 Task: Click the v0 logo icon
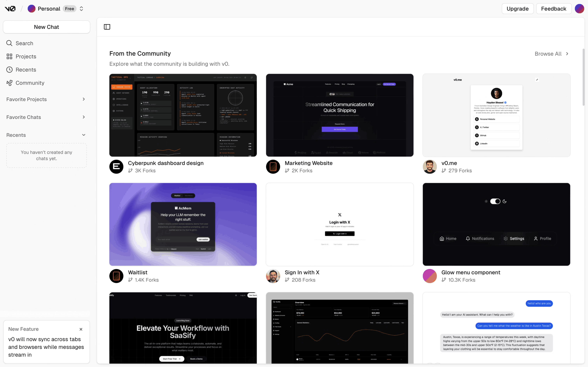pos(10,9)
